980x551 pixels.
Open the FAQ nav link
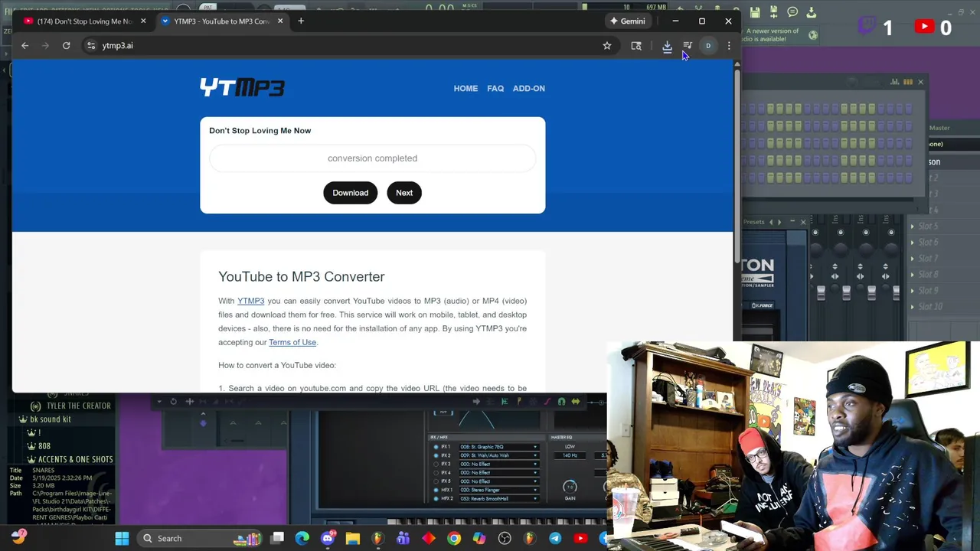point(495,89)
